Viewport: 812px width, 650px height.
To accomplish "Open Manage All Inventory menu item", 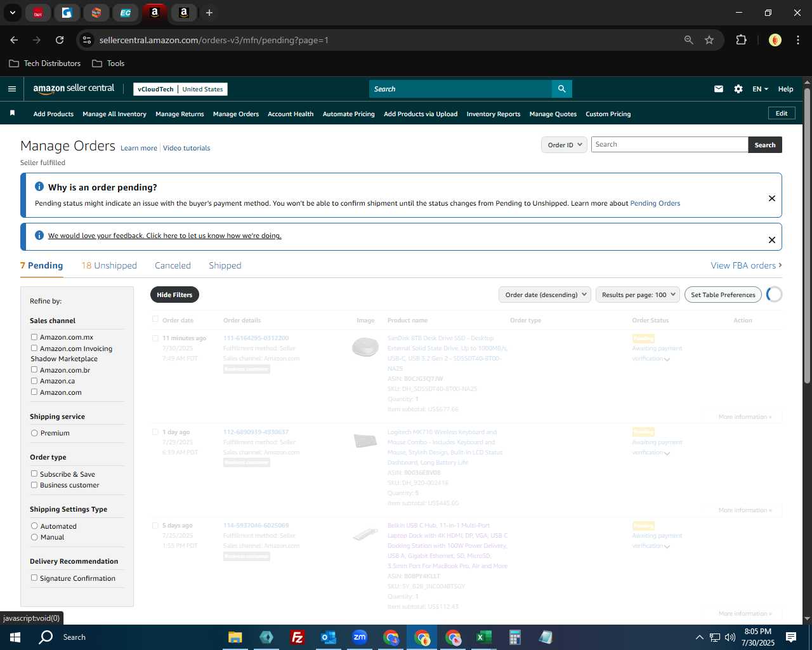I will [114, 114].
